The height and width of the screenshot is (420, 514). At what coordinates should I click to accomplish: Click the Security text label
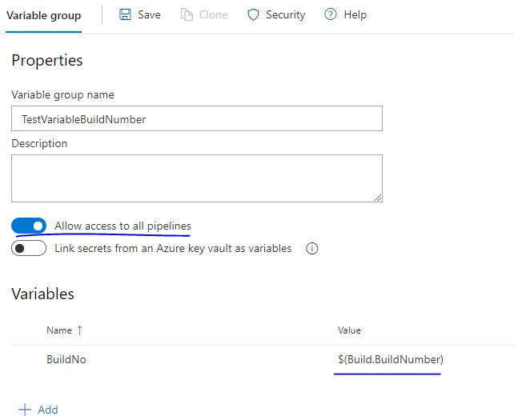tap(286, 14)
